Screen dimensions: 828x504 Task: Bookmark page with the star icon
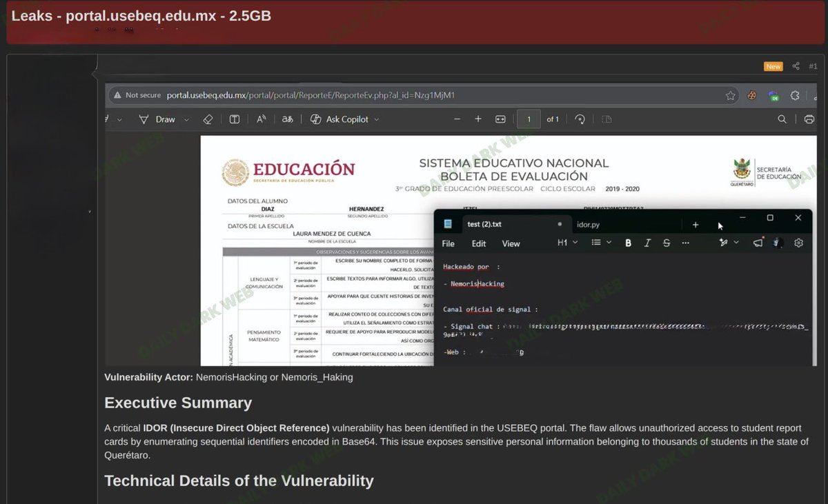pyautogui.click(x=730, y=96)
